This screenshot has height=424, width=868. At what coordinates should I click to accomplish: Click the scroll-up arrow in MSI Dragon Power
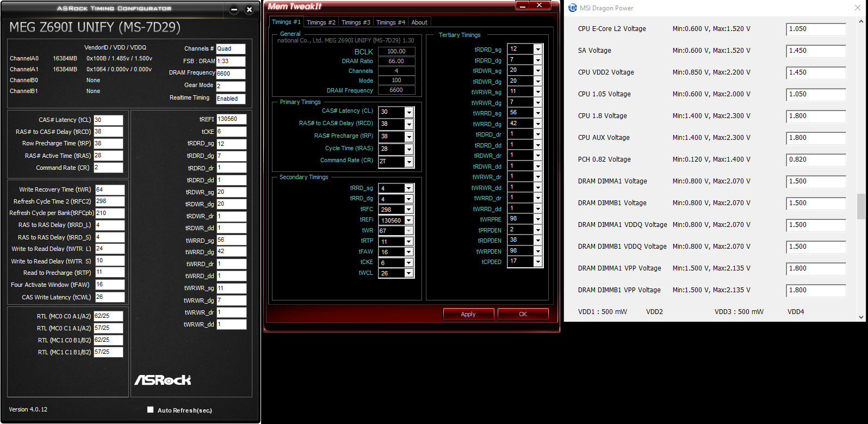[861, 22]
